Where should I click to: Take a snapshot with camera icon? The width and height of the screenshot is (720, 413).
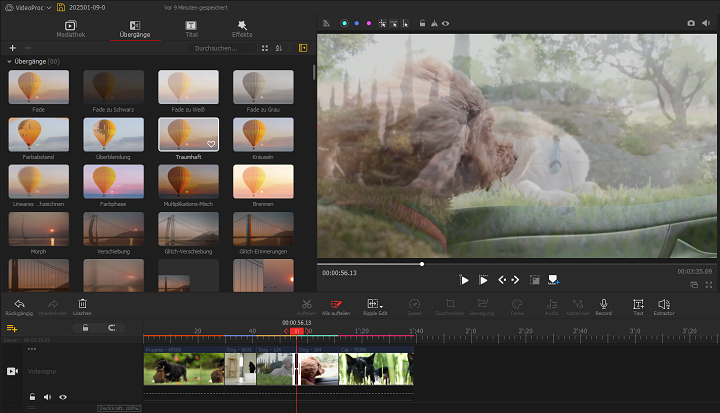pyautogui.click(x=690, y=22)
